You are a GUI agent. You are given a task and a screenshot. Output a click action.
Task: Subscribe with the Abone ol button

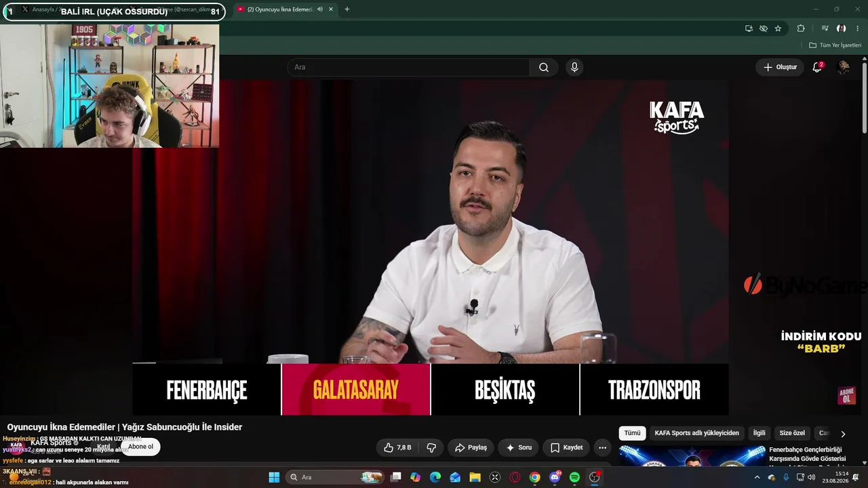click(x=140, y=447)
